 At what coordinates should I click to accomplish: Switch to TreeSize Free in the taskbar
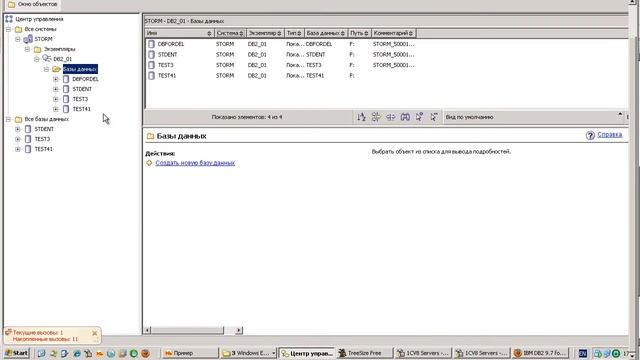click(x=365, y=353)
